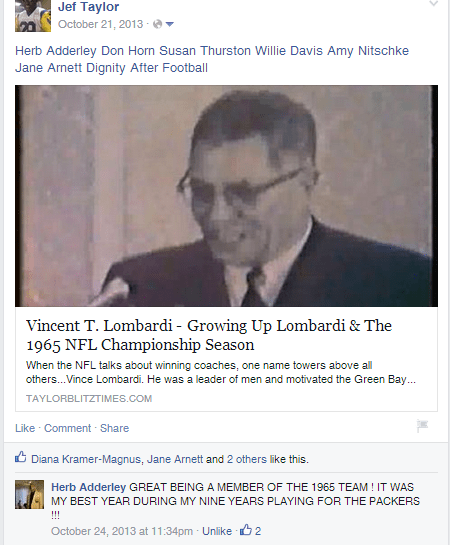450x545 pixels.
Task: Click the report flag icon
Action: pos(423,426)
